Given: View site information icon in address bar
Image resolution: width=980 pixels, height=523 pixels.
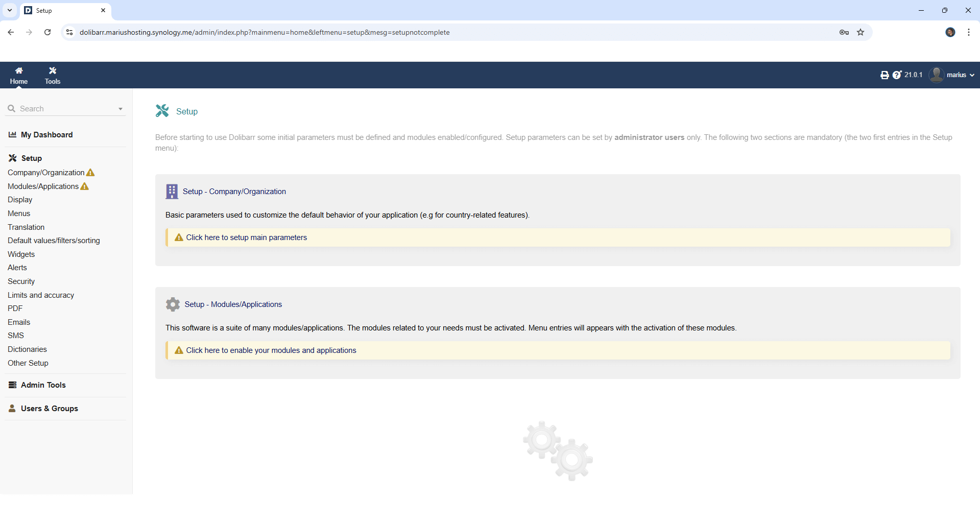Looking at the screenshot, I should (69, 32).
